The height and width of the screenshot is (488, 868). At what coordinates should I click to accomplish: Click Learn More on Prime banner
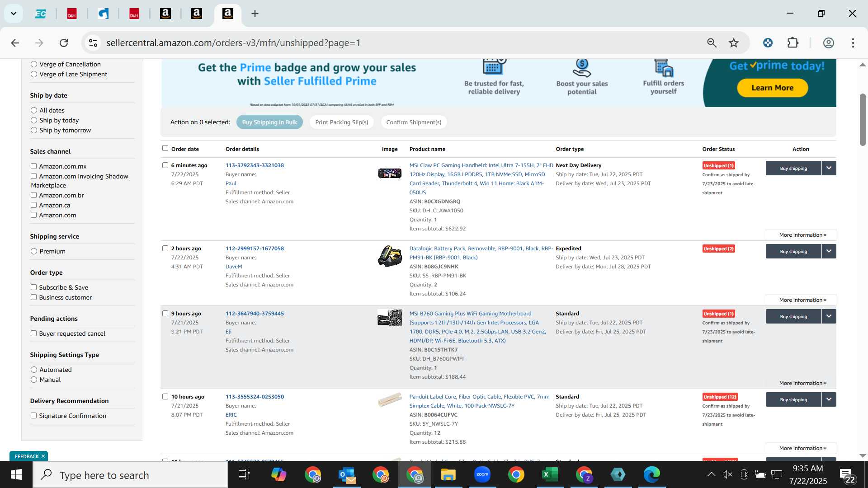[x=772, y=88]
